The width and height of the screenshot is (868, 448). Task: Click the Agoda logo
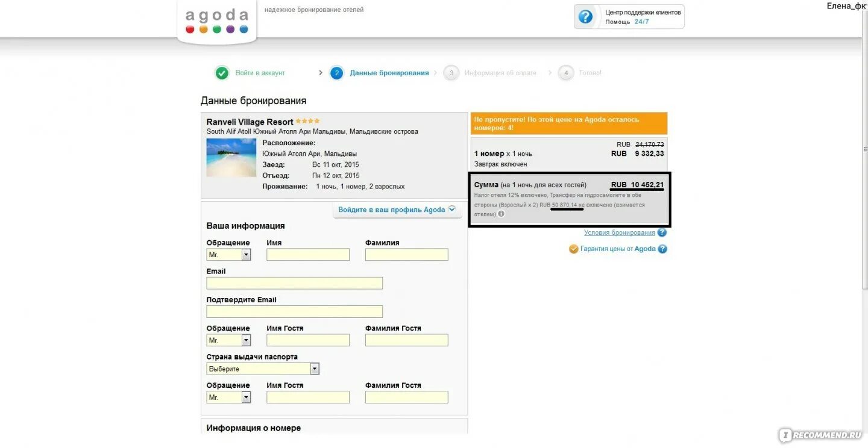[217, 21]
